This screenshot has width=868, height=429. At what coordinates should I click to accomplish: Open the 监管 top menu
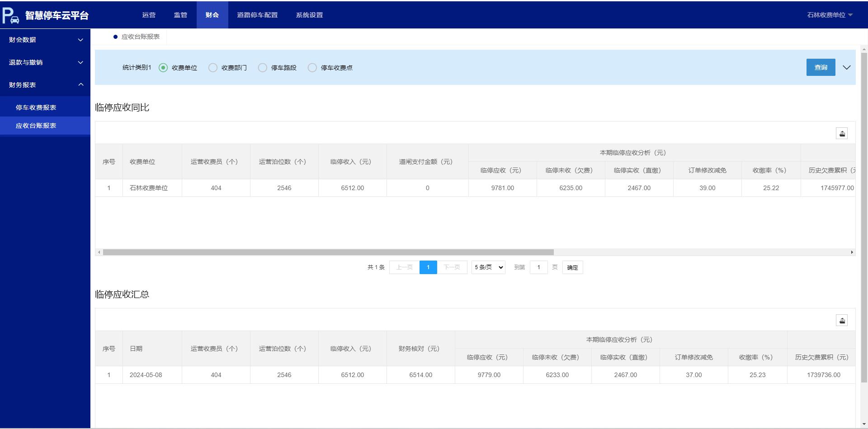click(x=180, y=15)
